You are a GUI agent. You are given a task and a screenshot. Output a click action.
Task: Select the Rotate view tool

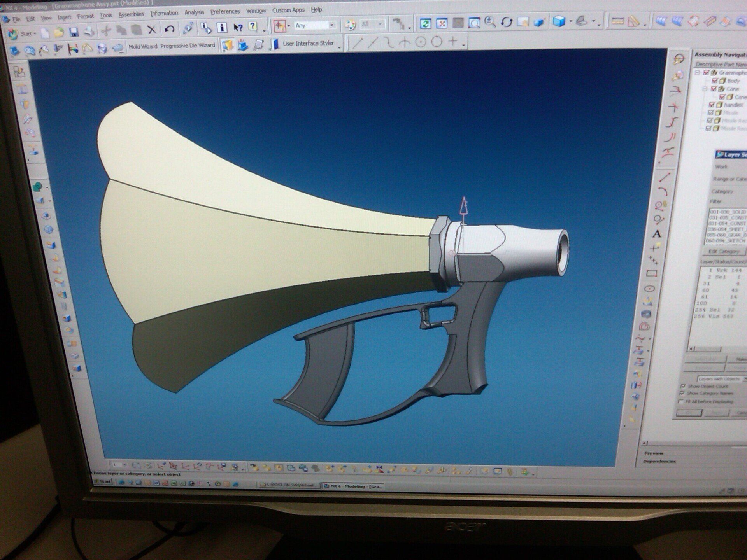tap(507, 22)
